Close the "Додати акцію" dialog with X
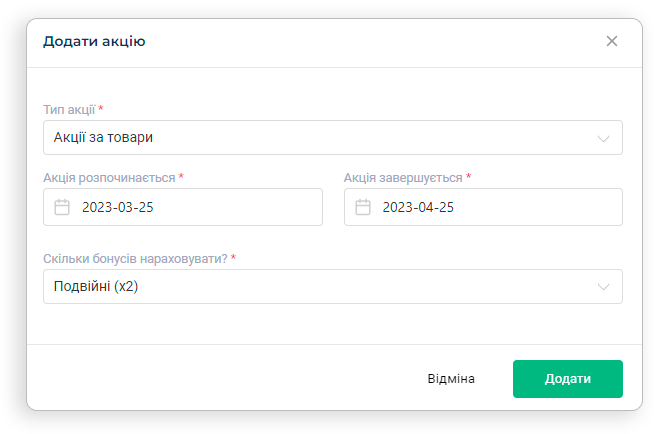The height and width of the screenshot is (434, 670). (x=612, y=41)
